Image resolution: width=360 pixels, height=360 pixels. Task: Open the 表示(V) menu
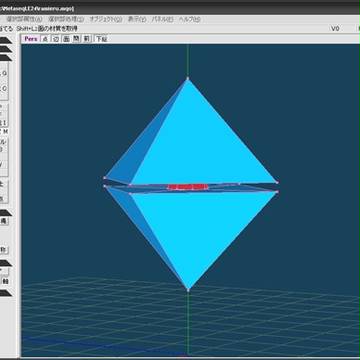137,20
